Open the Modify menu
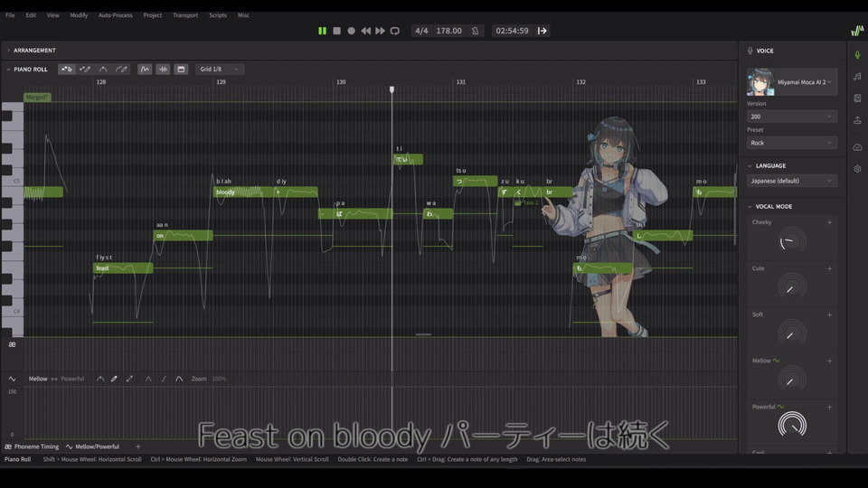This screenshot has width=868, height=488. (x=79, y=15)
